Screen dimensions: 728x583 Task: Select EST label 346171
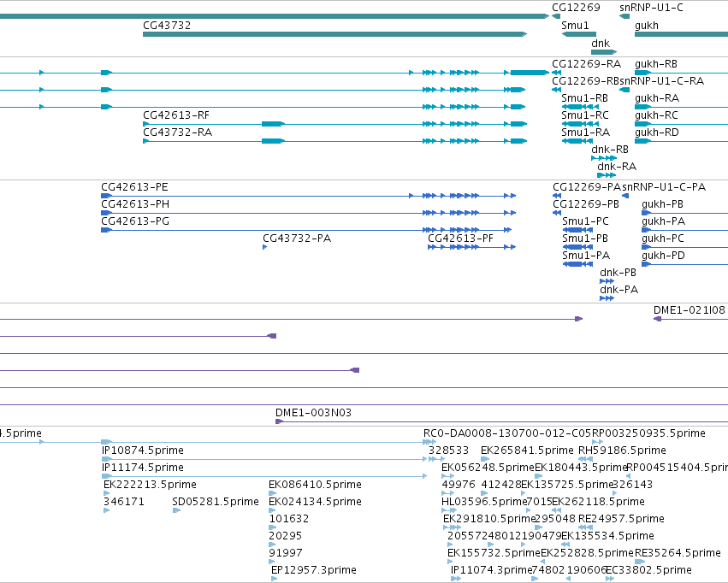tap(124, 502)
